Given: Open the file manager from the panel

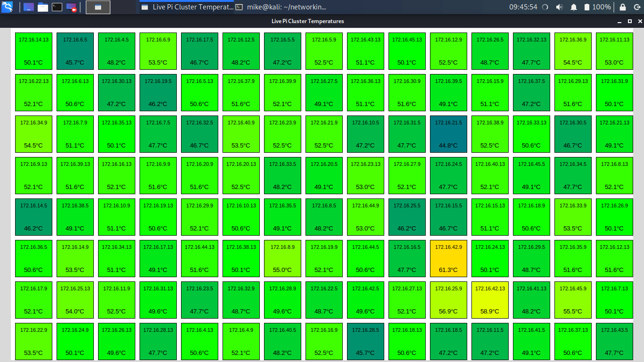Looking at the screenshot, I should point(43,7).
